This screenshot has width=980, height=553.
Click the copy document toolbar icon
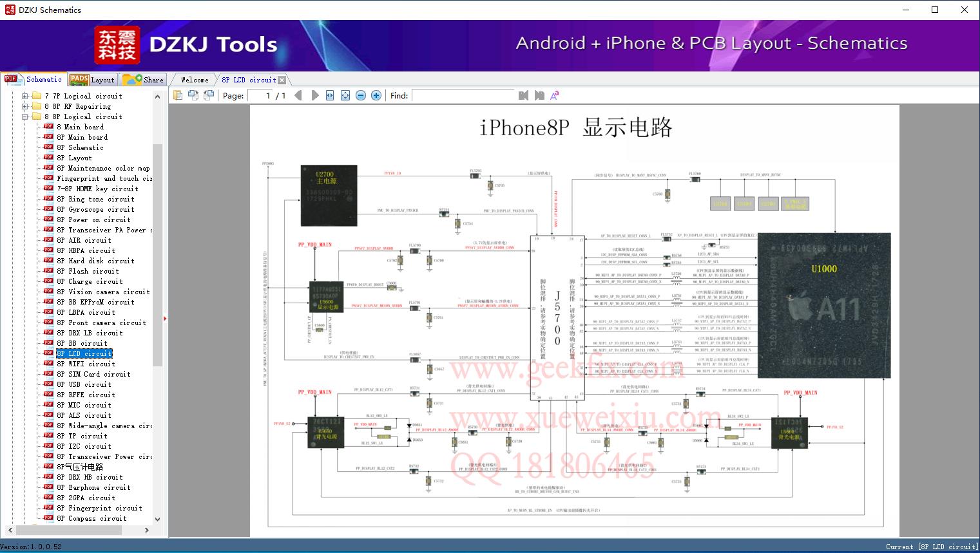[x=178, y=95]
